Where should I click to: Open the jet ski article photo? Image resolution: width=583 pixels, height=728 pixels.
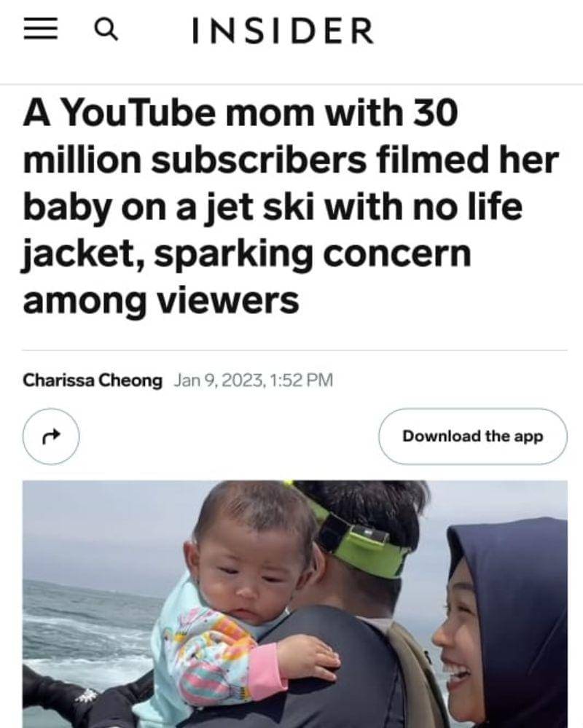294,604
